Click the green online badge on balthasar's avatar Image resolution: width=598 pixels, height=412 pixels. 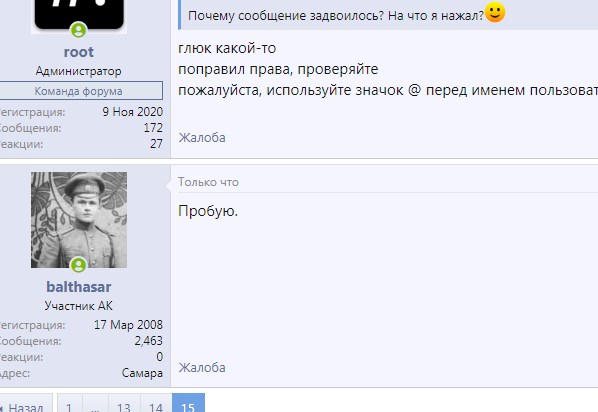coord(79,265)
